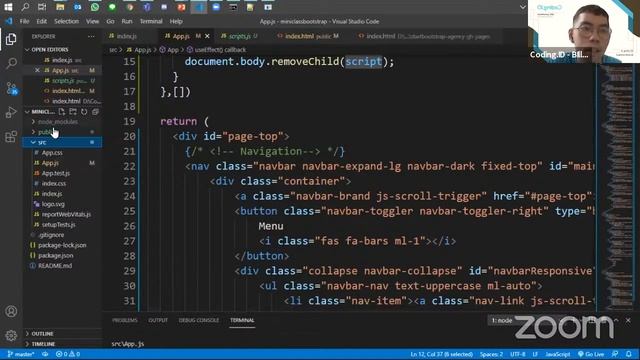Screen dimensions: 640x360
Task: Open package.json in file tree
Action: point(56,256)
